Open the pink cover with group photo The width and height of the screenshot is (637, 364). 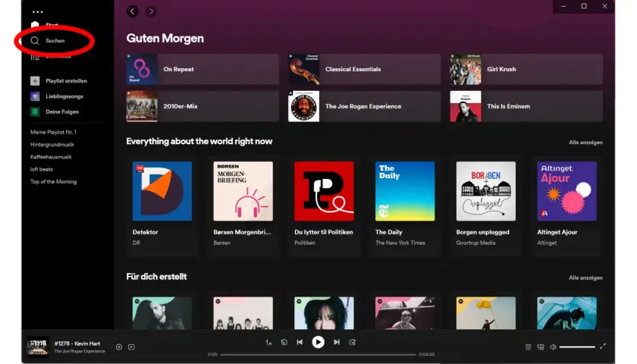click(x=243, y=312)
